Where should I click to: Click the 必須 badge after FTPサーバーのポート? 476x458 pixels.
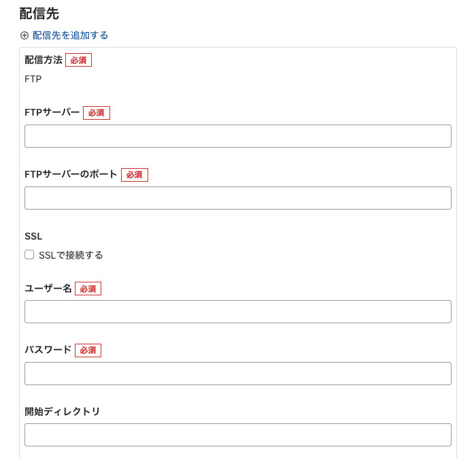(135, 175)
